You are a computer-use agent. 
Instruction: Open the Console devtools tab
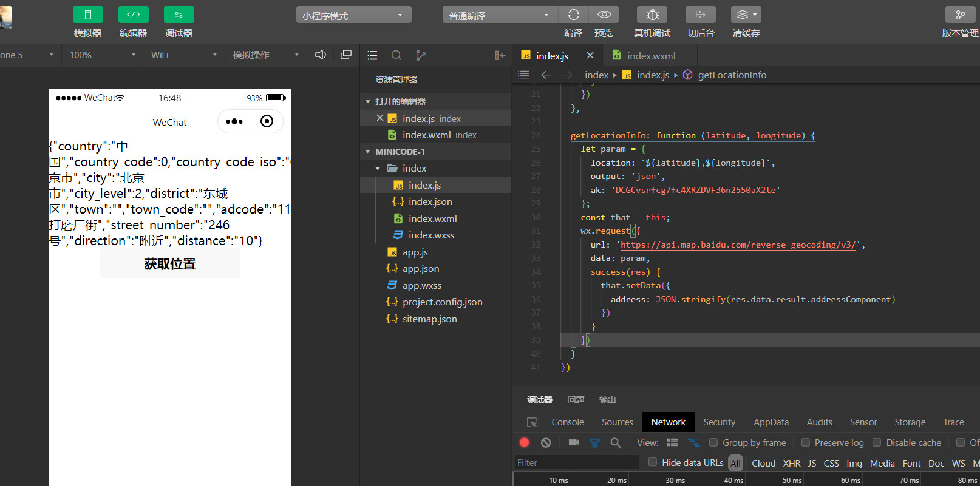pyautogui.click(x=568, y=422)
